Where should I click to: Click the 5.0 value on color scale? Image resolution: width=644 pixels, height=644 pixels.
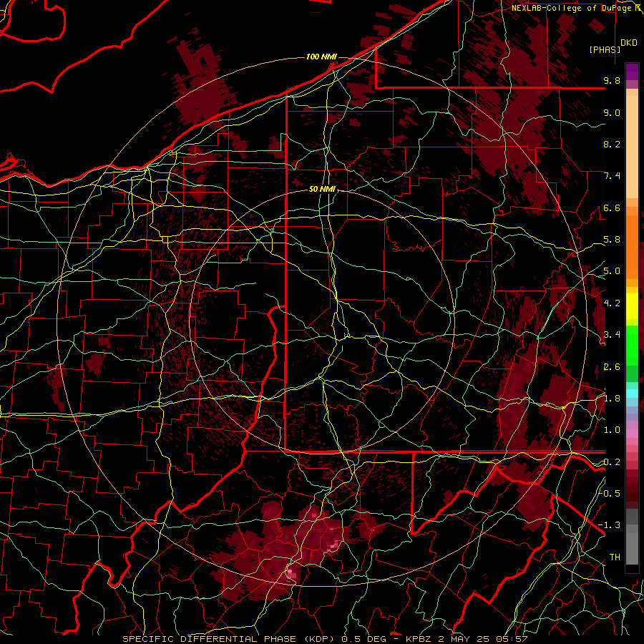[x=612, y=271]
